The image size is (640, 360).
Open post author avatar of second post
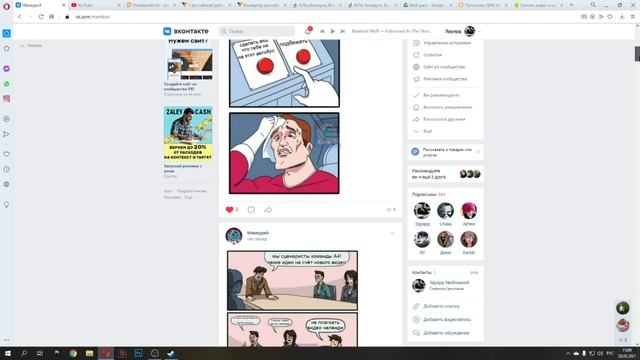pyautogui.click(x=234, y=236)
